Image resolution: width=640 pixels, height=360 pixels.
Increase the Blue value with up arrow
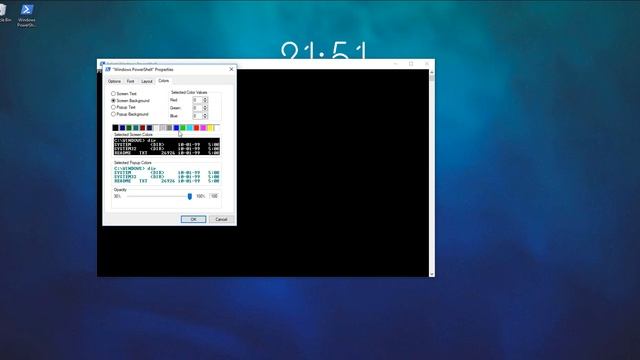pos(205,114)
